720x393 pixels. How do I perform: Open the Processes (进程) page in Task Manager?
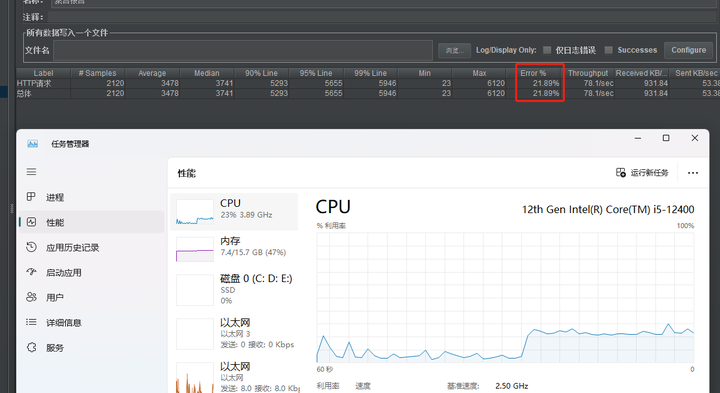92,197
